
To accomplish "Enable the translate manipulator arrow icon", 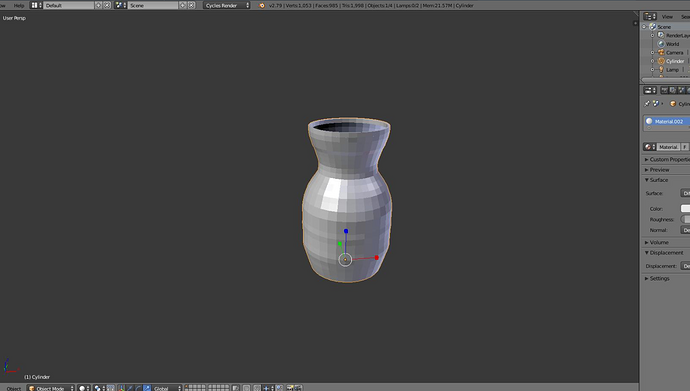I will 130,388.
